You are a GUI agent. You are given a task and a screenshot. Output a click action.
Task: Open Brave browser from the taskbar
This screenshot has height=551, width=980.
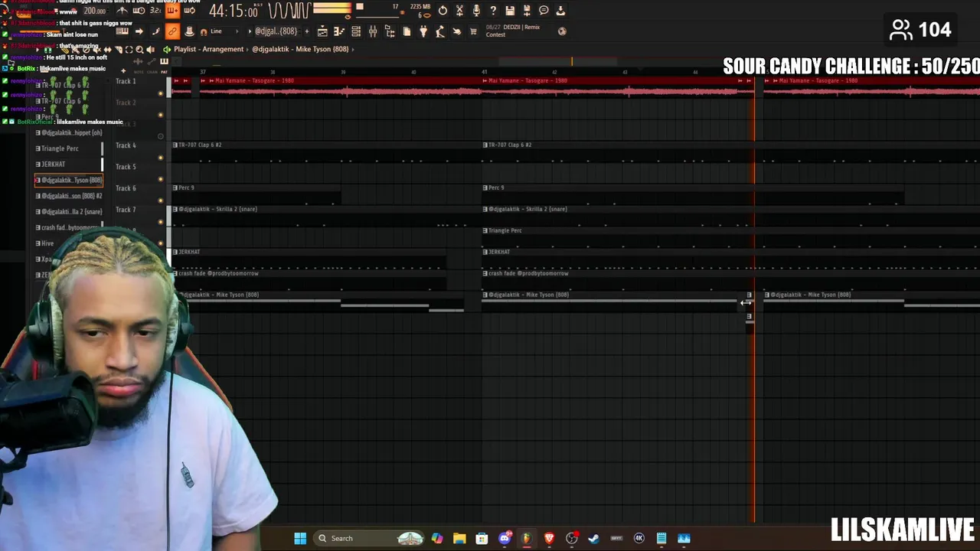549,538
